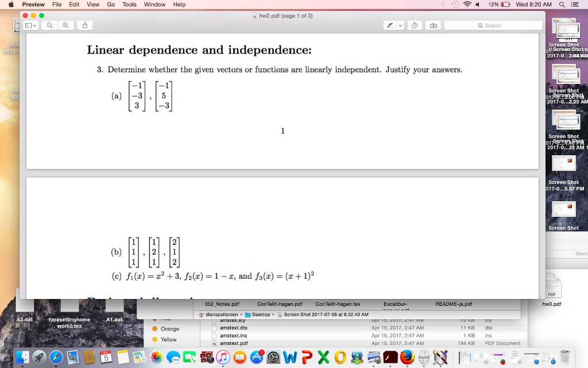
Task: Open the Tools menu
Action: 129,4
